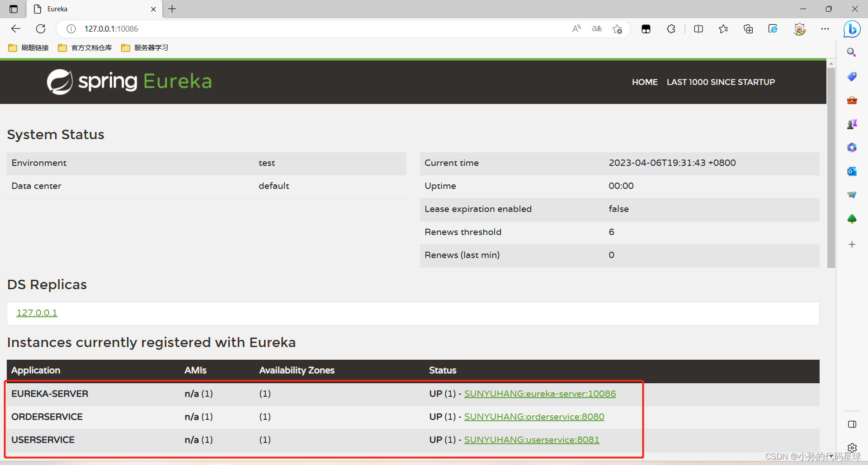Open the paper plane sidebar icon

coord(852,195)
